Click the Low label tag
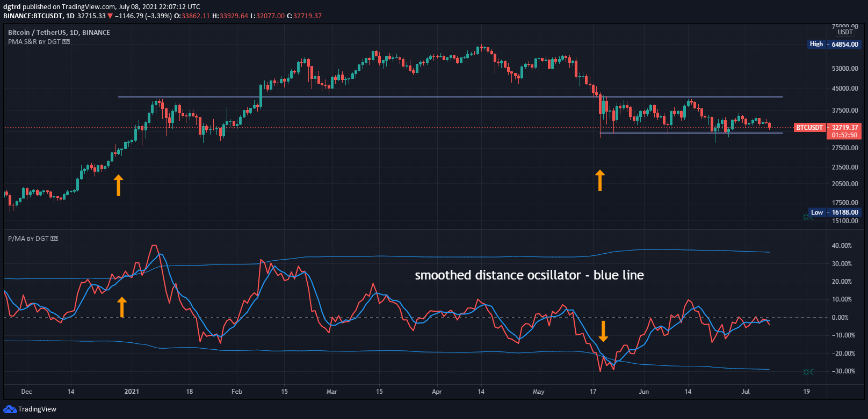 pos(817,212)
